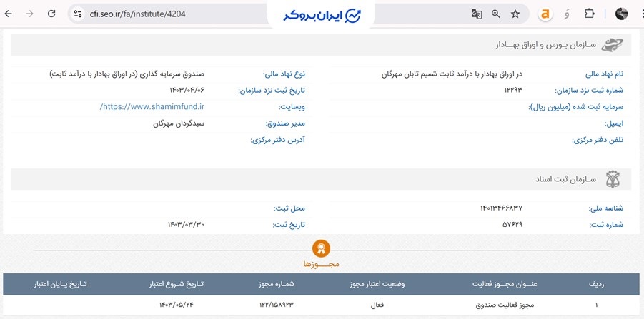
Task: Click the نام نهاد مالی label
Action: point(604,74)
